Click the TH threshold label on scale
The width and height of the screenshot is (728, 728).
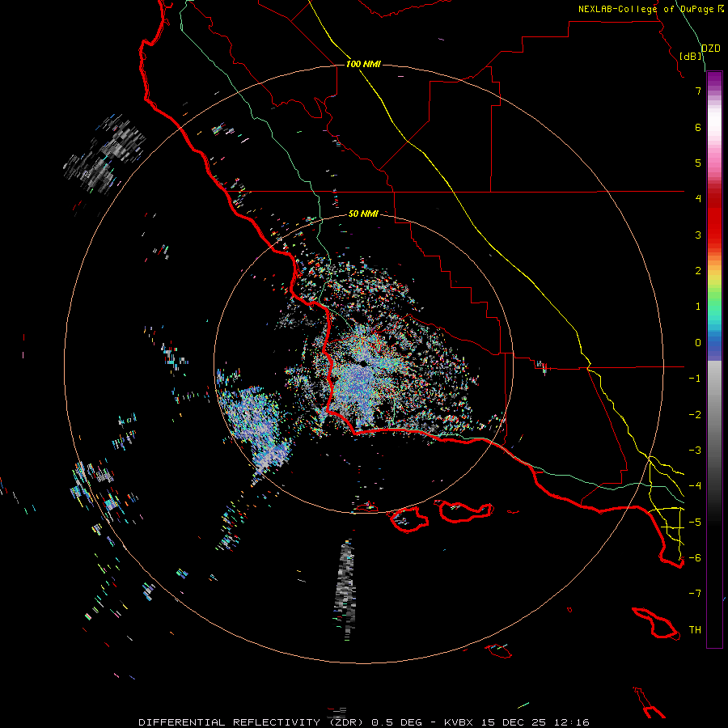click(x=695, y=630)
